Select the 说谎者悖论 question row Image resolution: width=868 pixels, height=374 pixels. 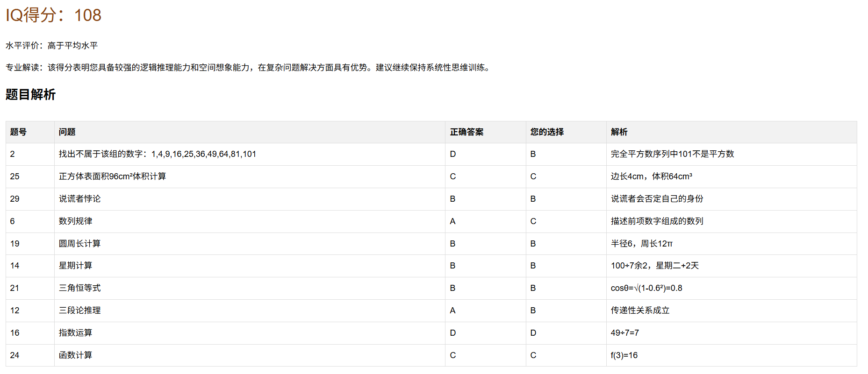click(79, 199)
